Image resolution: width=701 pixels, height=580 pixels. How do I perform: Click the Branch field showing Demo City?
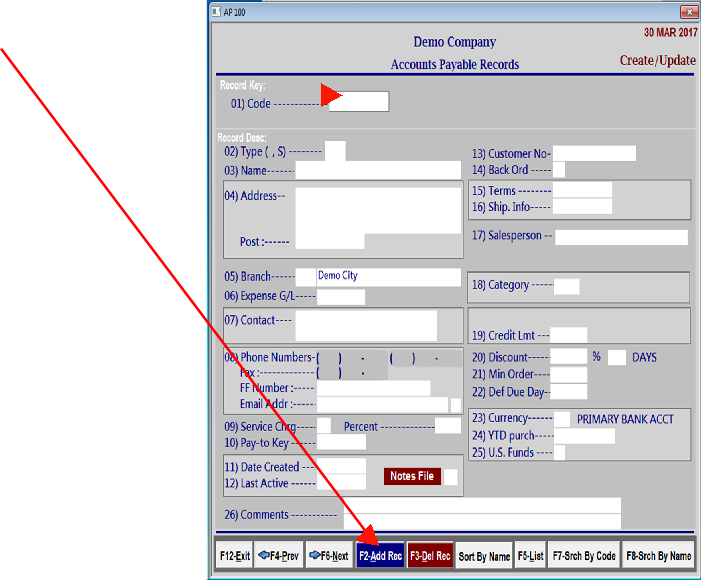tap(387, 276)
